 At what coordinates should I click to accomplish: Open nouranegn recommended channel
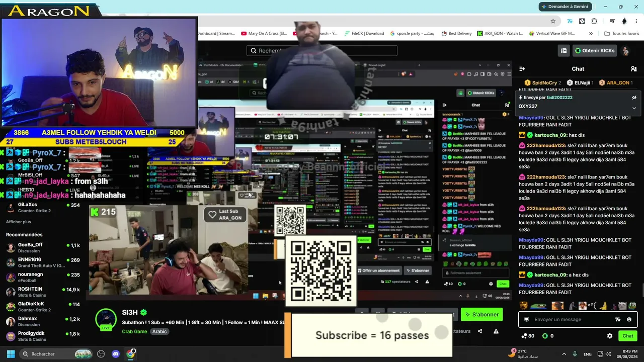coord(43,277)
